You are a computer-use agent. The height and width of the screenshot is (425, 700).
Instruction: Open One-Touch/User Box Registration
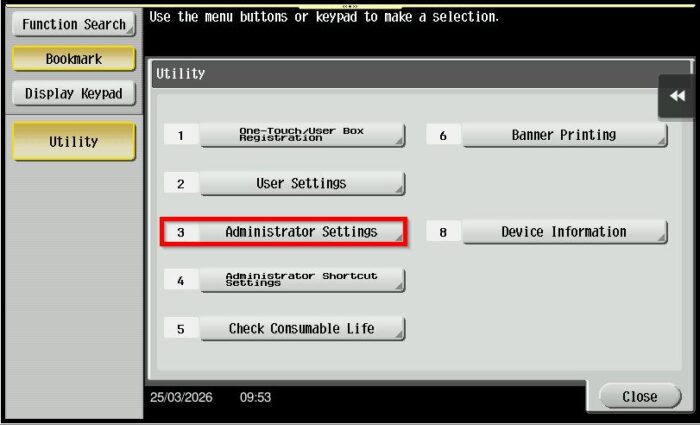pyautogui.click(x=302, y=135)
